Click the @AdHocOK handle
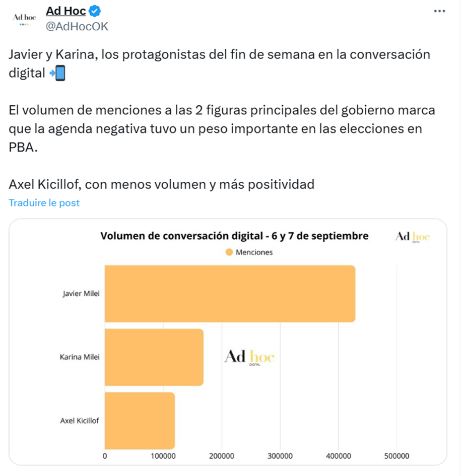Viewport: 464px width, 476px height. 77,26
